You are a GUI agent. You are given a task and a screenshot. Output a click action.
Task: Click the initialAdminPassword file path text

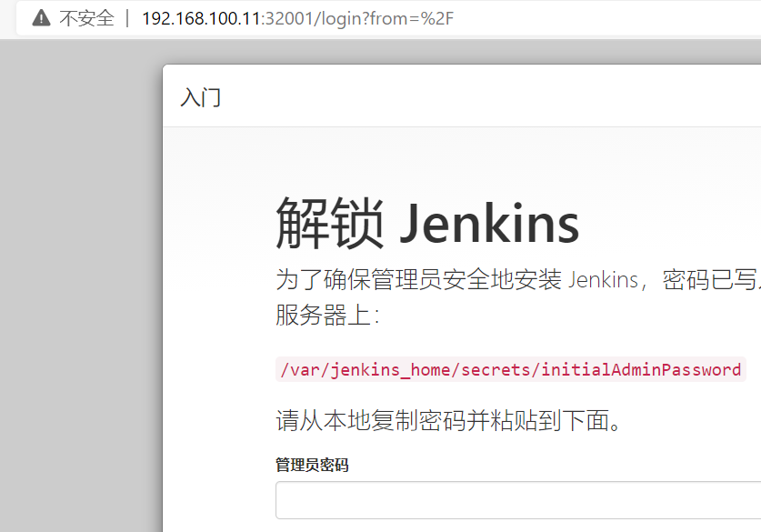(x=511, y=369)
